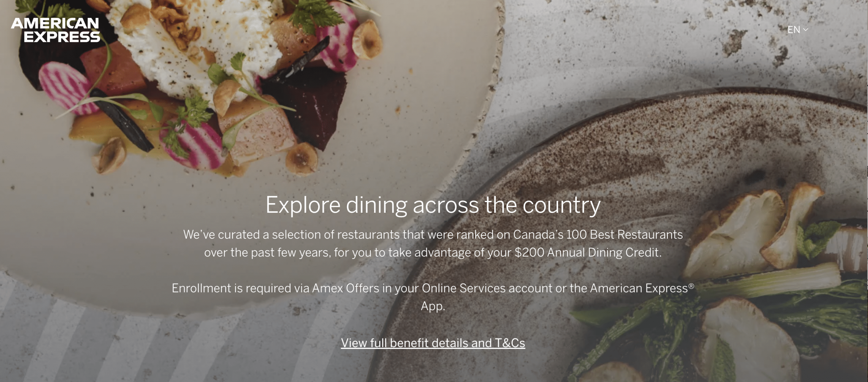The width and height of the screenshot is (868, 382).
Task: Expand the chevron beside EN
Action: point(806,30)
